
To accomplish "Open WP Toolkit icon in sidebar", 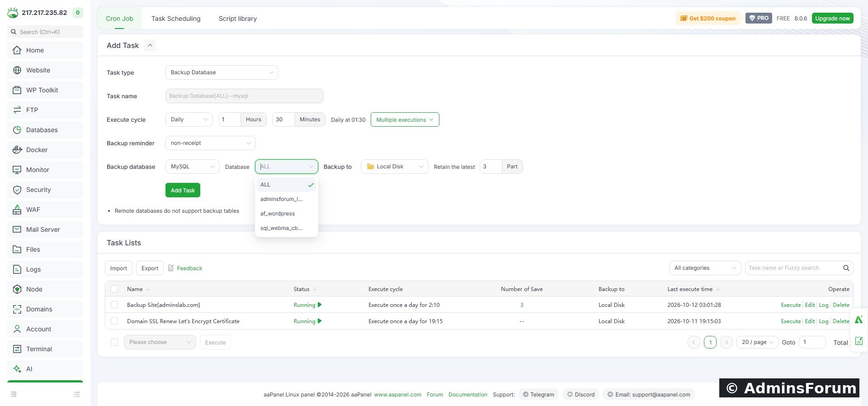I will point(17,90).
